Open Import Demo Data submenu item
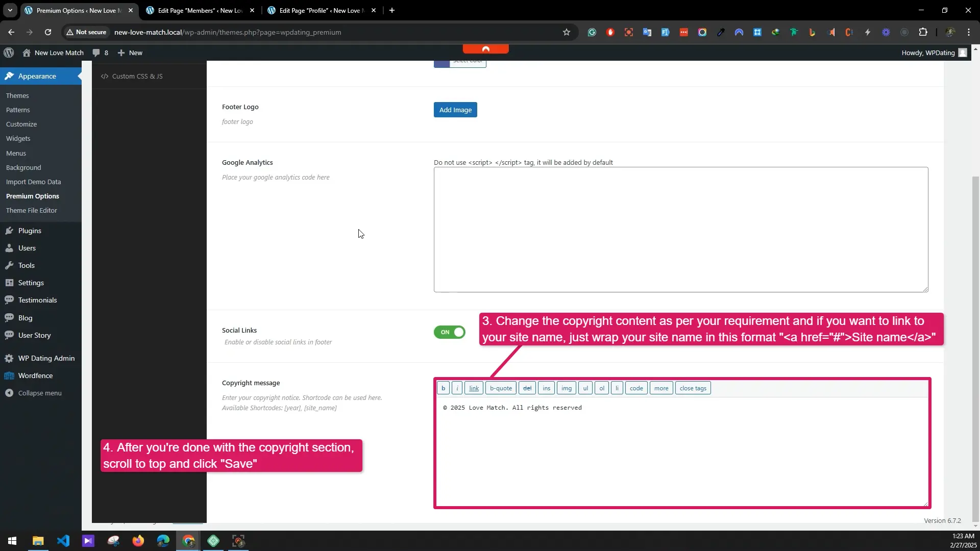The height and width of the screenshot is (551, 980). (33, 182)
